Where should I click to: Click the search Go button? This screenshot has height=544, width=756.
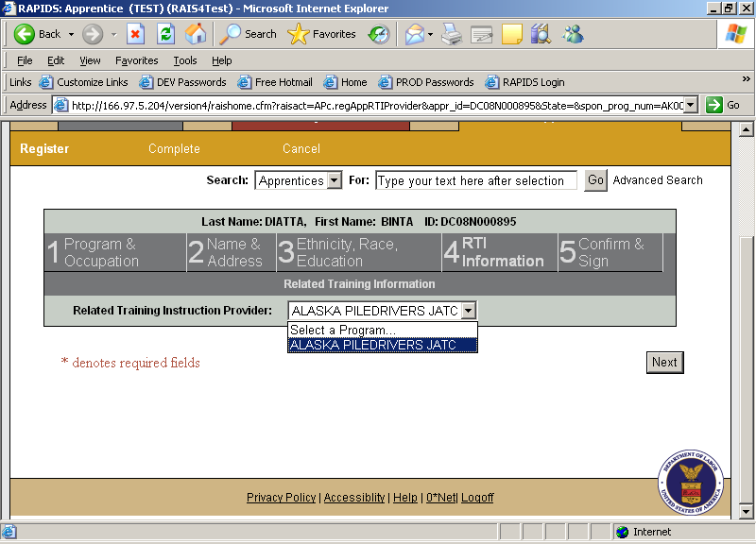(595, 180)
